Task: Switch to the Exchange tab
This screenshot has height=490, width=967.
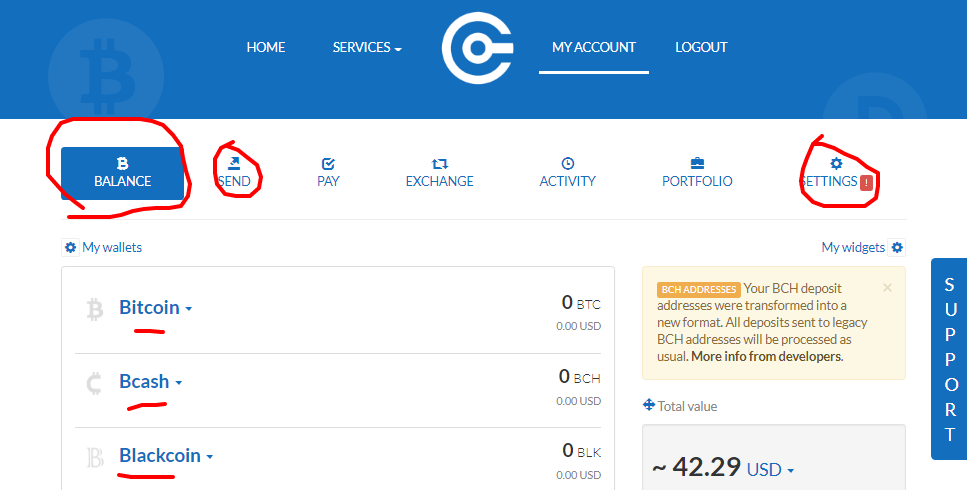Action: (440, 173)
